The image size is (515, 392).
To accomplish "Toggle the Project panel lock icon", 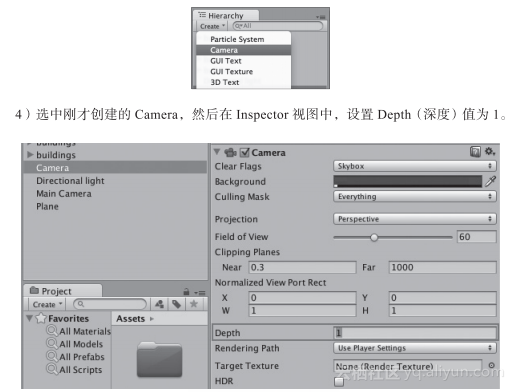I will pyautogui.click(x=186, y=292).
